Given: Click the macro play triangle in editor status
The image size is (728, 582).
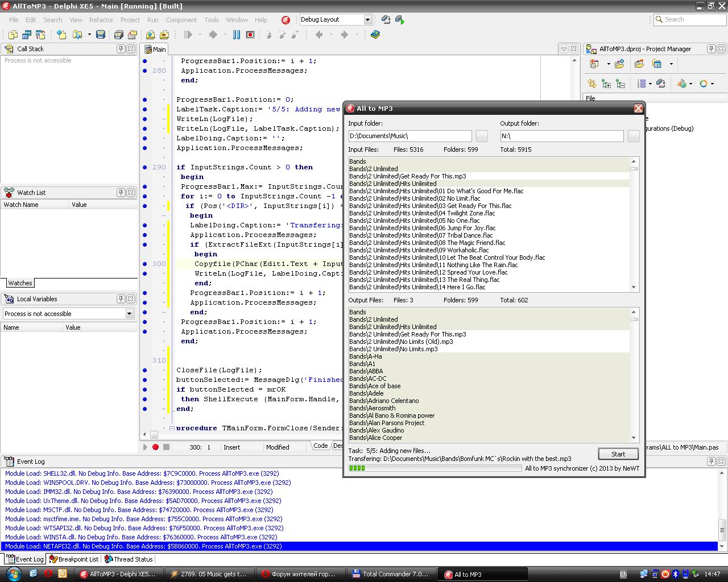Looking at the screenshot, I should tap(146, 447).
